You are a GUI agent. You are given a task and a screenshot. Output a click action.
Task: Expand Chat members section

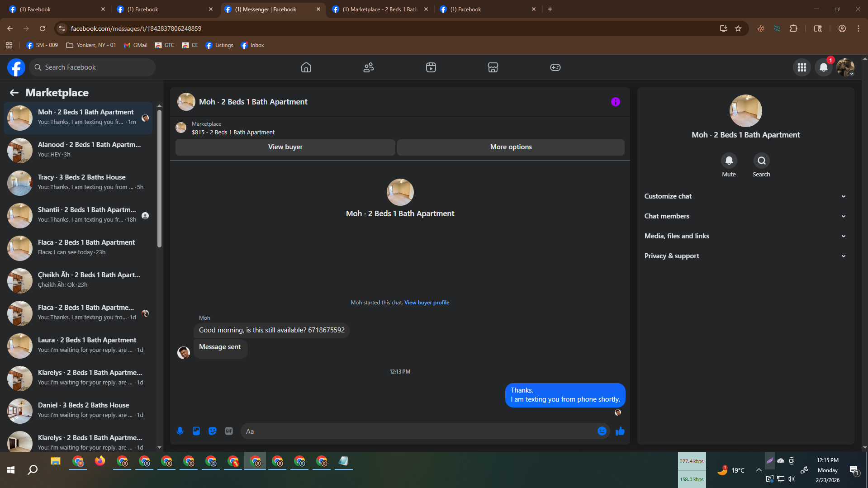[x=745, y=216]
